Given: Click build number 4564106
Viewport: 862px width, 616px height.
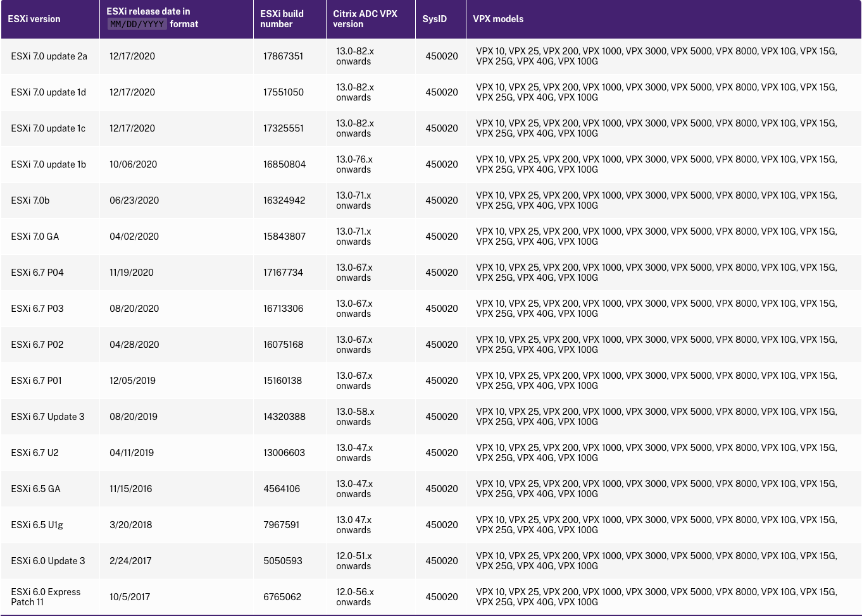Looking at the screenshot, I should 282,489.
